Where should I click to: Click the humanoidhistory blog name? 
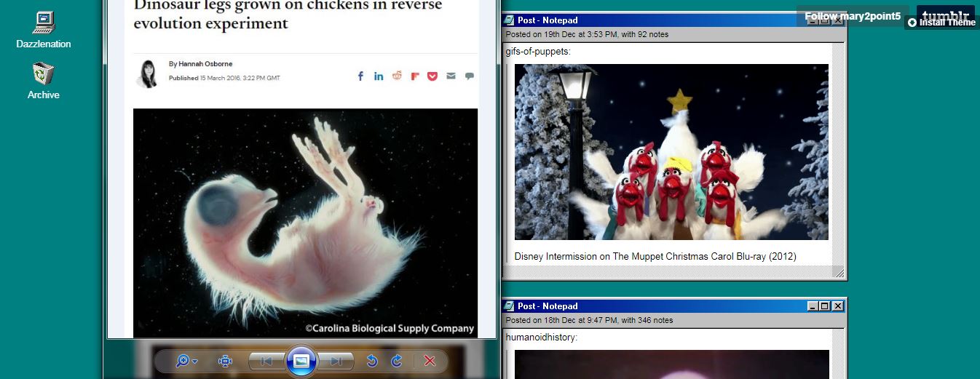(x=541, y=338)
